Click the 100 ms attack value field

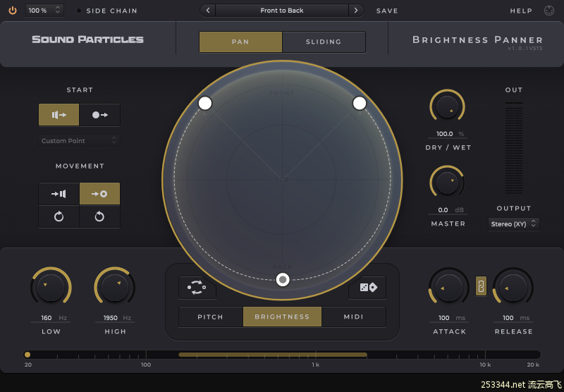(449, 318)
